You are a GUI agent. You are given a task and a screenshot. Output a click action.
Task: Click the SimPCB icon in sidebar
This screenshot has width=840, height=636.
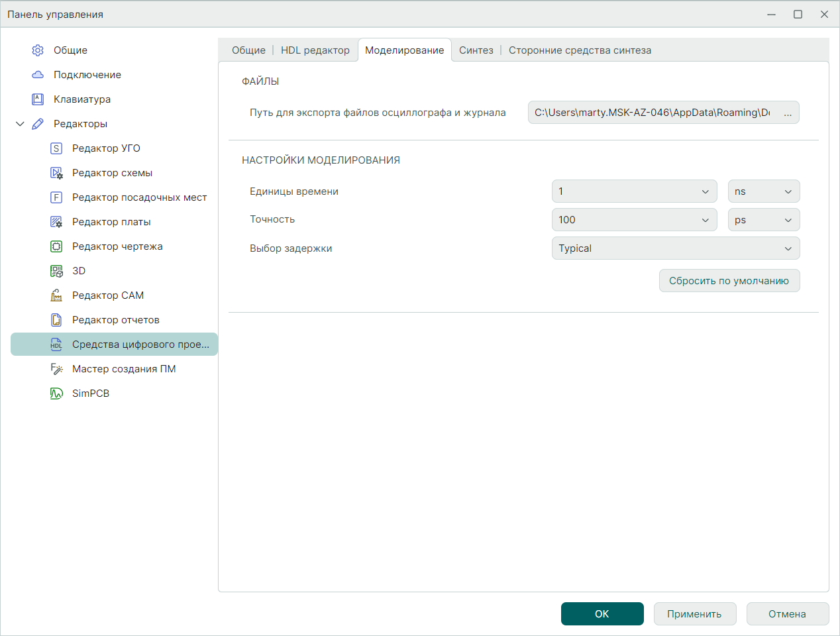[x=56, y=394]
